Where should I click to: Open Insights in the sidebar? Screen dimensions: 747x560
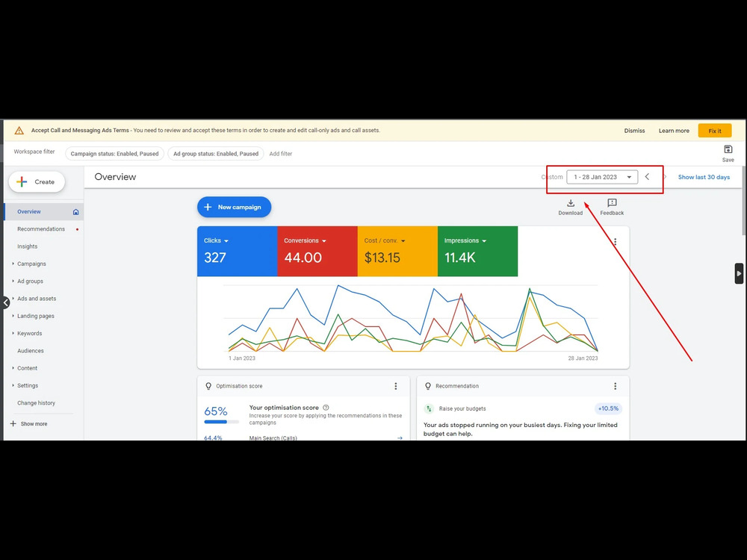(27, 246)
